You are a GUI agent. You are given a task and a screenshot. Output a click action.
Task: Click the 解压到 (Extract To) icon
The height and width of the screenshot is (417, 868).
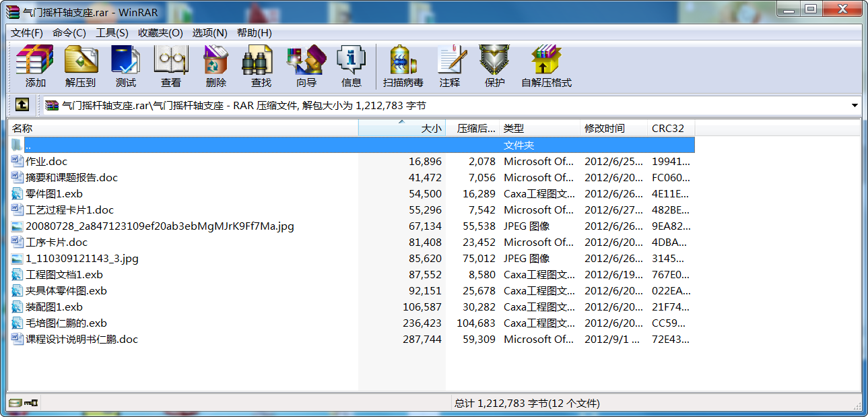[x=81, y=66]
